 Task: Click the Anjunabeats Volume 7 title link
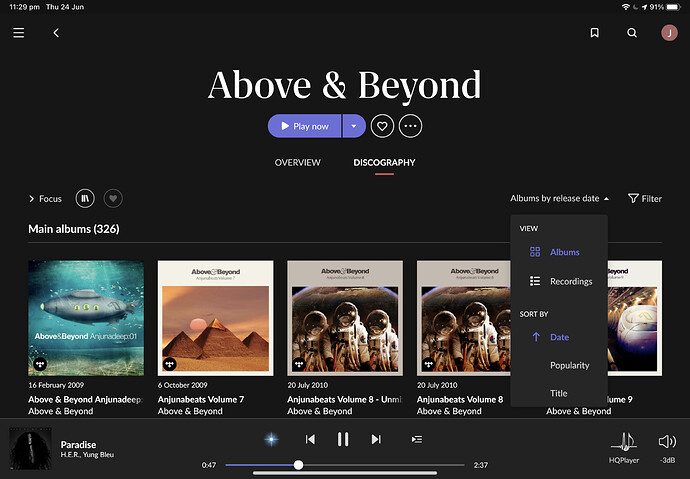pos(201,399)
